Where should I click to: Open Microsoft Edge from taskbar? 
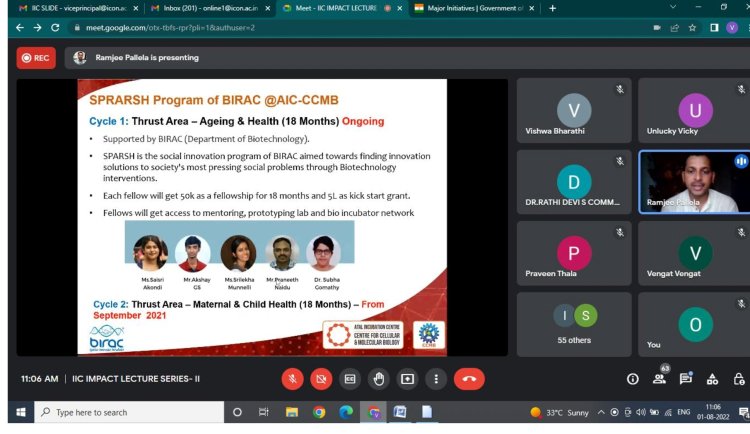coord(346,412)
